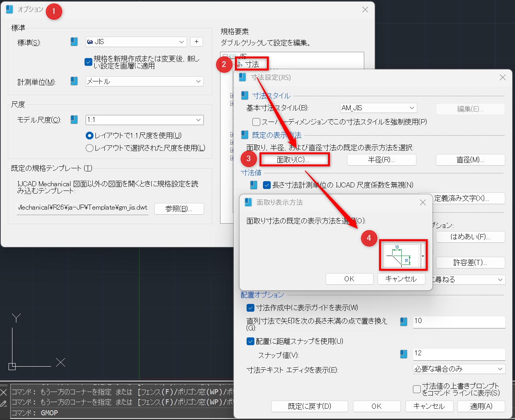This screenshot has height=420, width=515.
Task: Click キャンセル in 寸法設定(JIS) dialog
Action: (429, 406)
